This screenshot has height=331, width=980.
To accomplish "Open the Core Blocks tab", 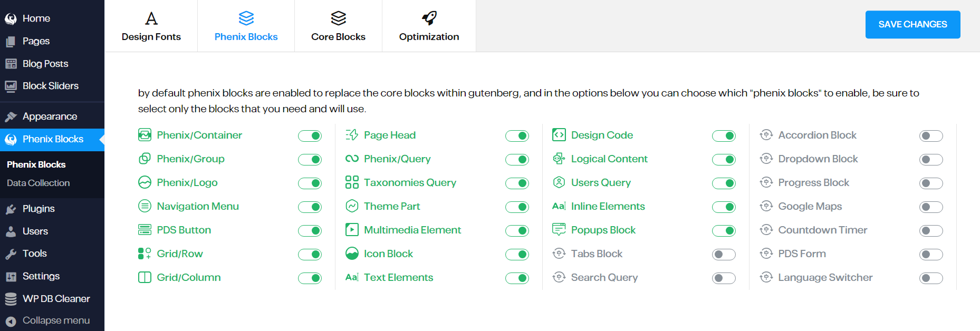I will (x=338, y=26).
